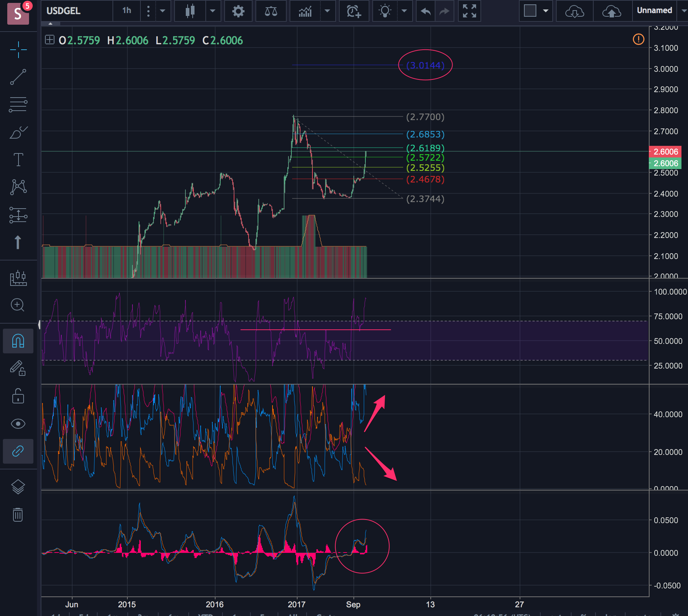
Task: Expand the candle chart type dropdown arrow
Action: tap(213, 11)
